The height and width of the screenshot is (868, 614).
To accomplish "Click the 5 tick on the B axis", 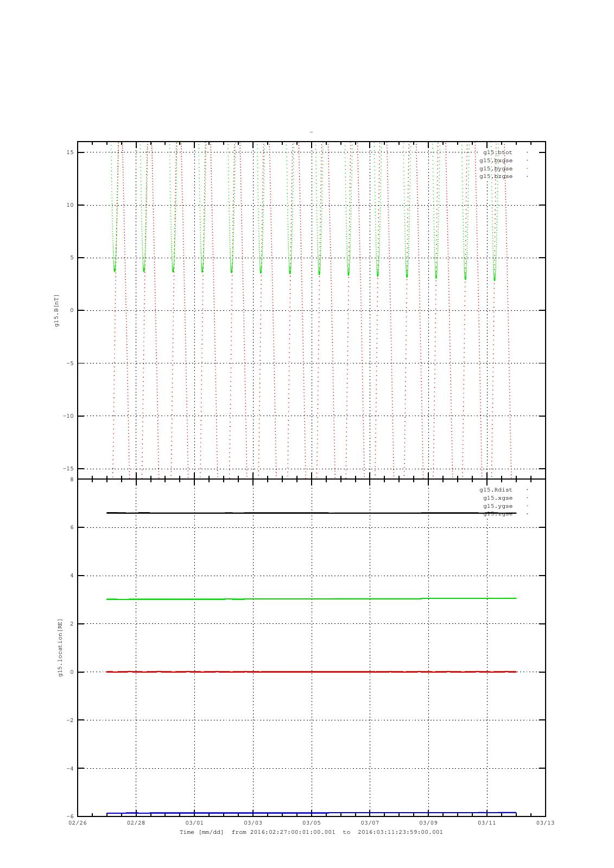I will click(x=72, y=258).
